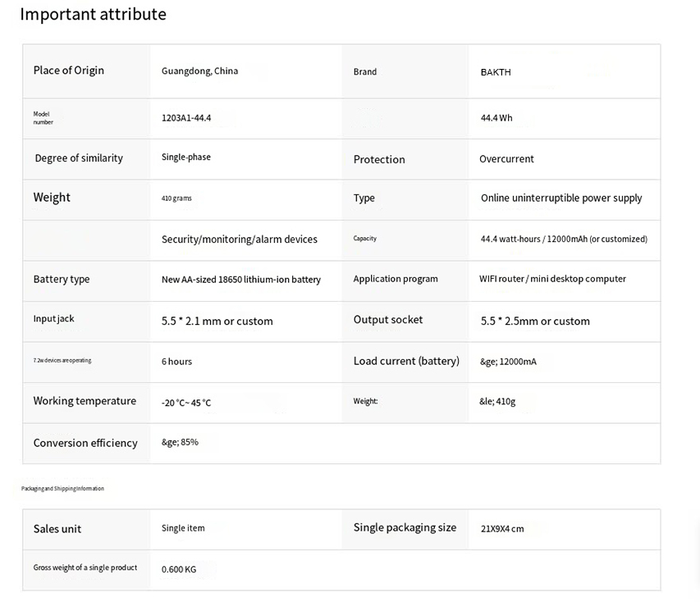This screenshot has width=700, height=602.
Task: Click "New AA-sized 18650 lithium-ion battery" value
Action: (x=241, y=280)
